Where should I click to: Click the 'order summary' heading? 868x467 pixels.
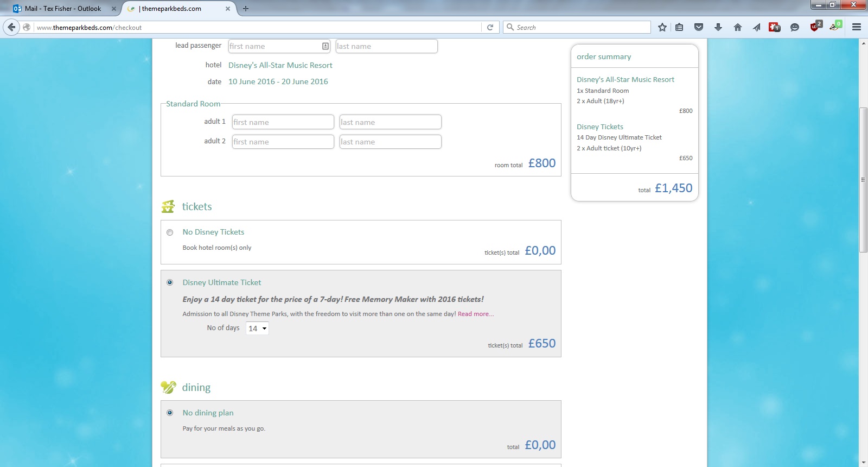[604, 56]
